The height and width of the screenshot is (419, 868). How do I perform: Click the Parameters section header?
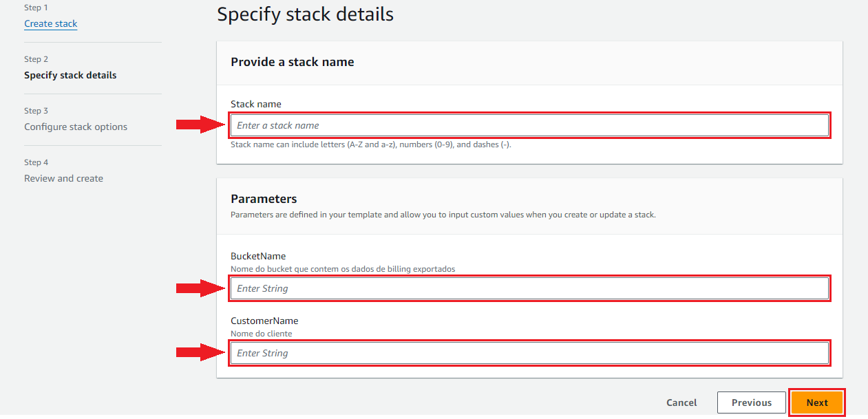[264, 199]
